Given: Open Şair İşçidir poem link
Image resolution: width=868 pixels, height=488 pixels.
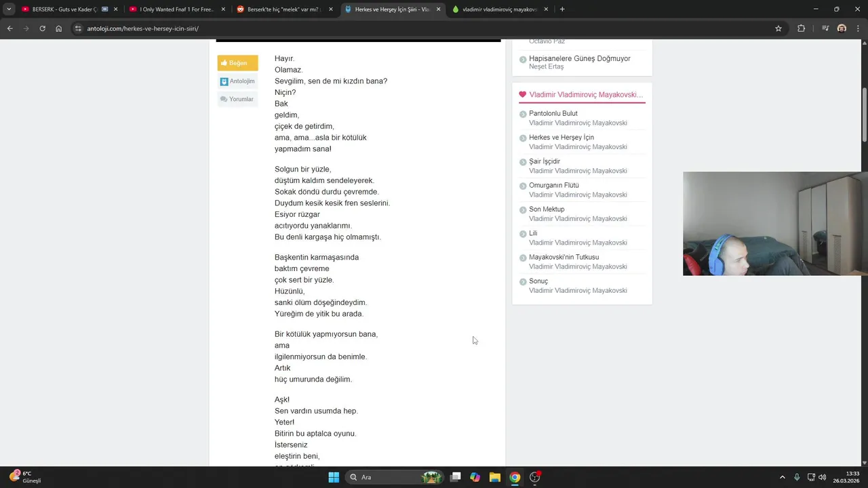Looking at the screenshot, I should pos(545,161).
